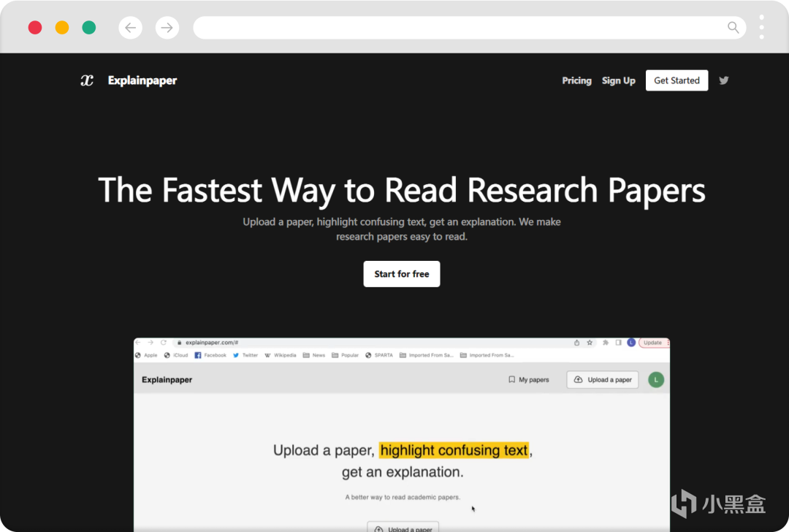Image resolution: width=789 pixels, height=532 pixels.
Task: Update button in the demo preview browser
Action: pos(653,342)
